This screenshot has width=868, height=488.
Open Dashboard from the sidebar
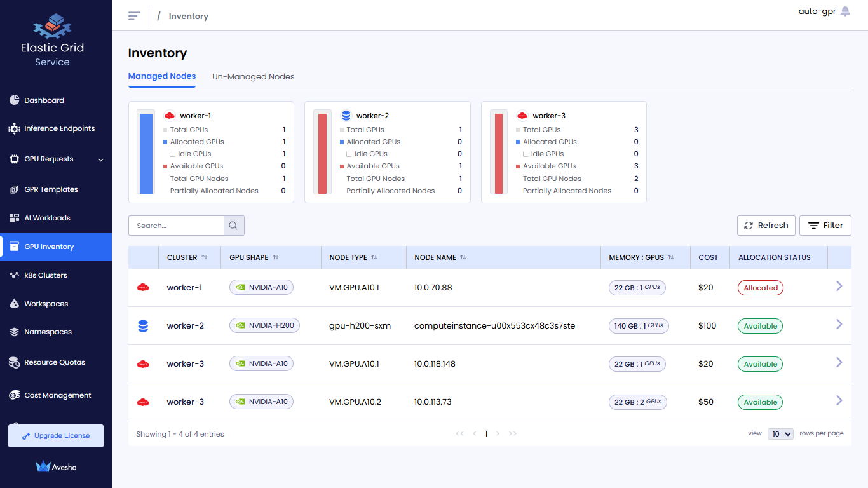(44, 100)
